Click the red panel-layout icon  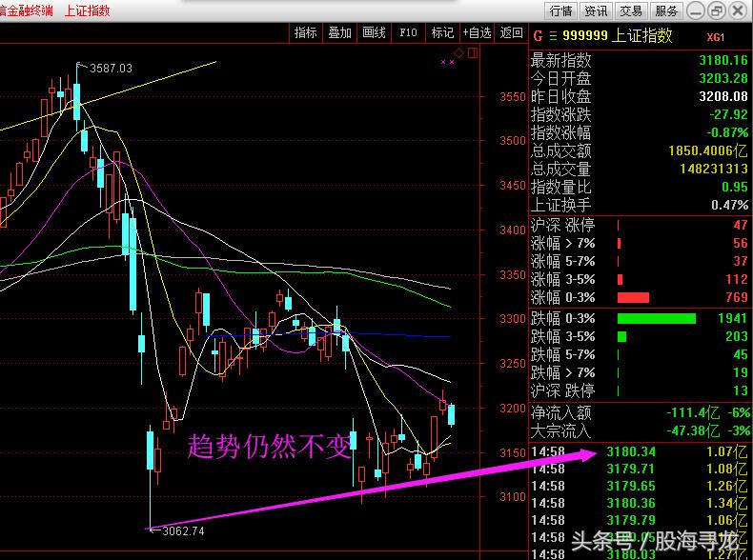(473, 52)
